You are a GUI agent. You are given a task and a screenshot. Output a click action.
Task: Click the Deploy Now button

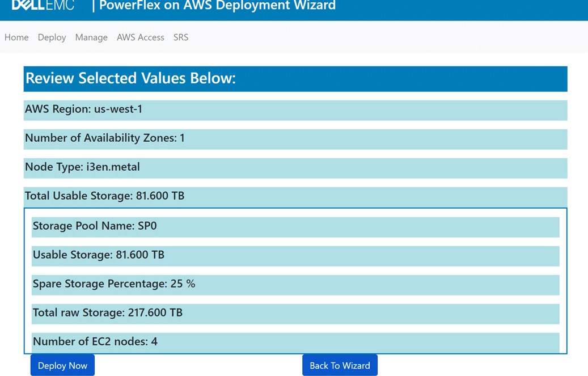62,365
